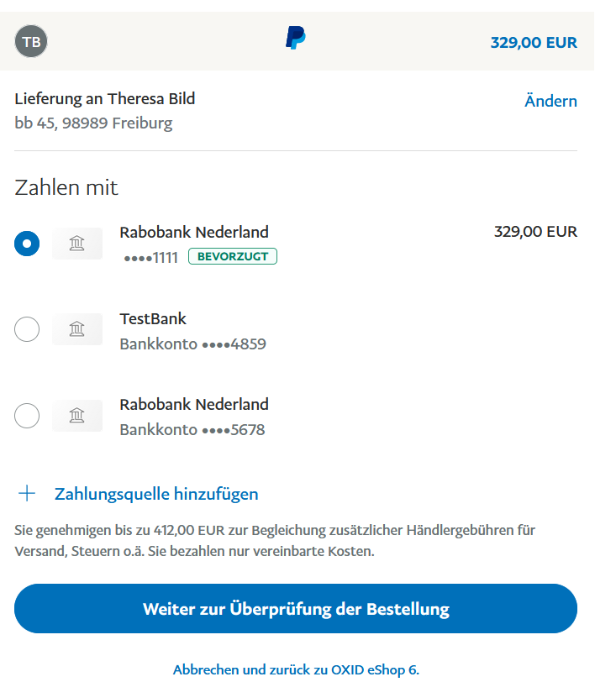
Task: Click the Lieferung an Theresa Bild heading
Action: click(x=105, y=99)
